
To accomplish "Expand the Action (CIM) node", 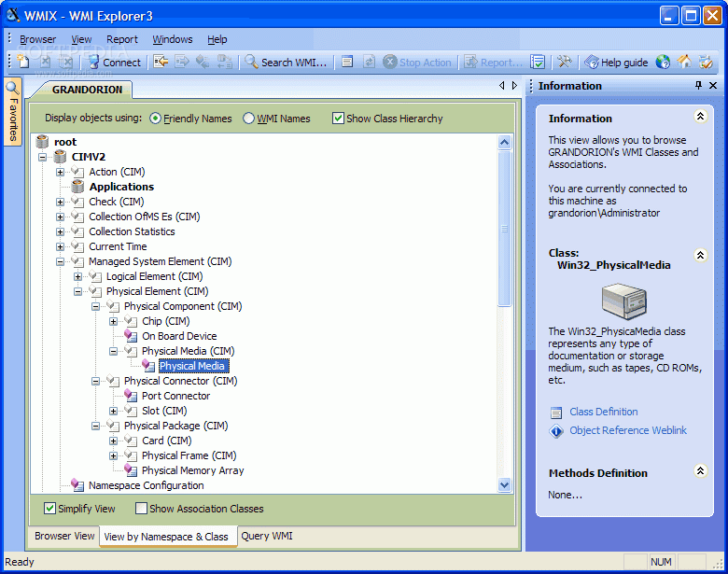I will tap(60, 173).
